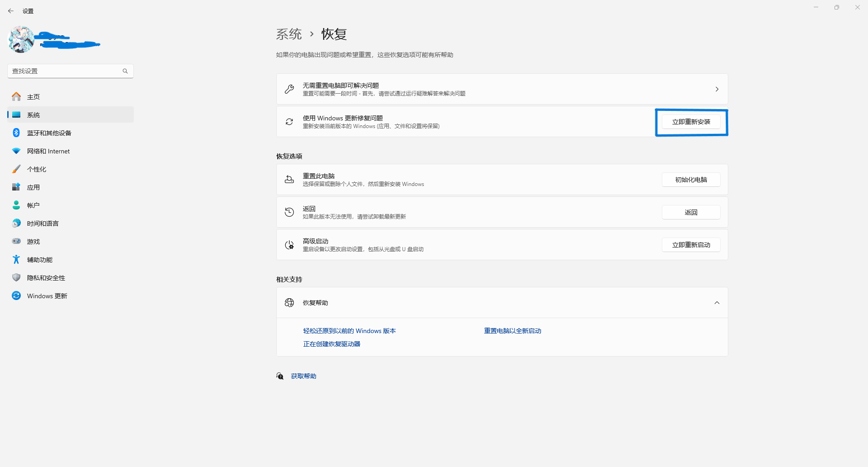
Task: Click the 辅助功能 accessibility icon
Action: [x=16, y=259]
